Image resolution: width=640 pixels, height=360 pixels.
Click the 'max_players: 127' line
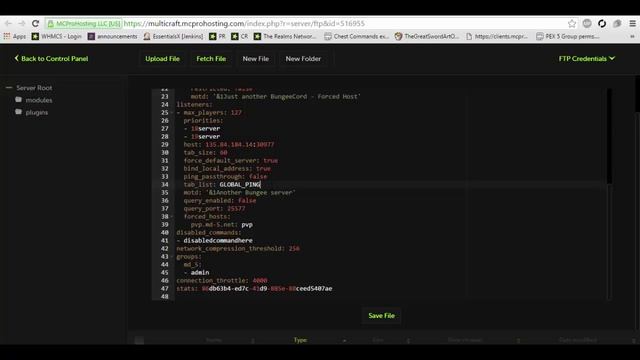212,113
